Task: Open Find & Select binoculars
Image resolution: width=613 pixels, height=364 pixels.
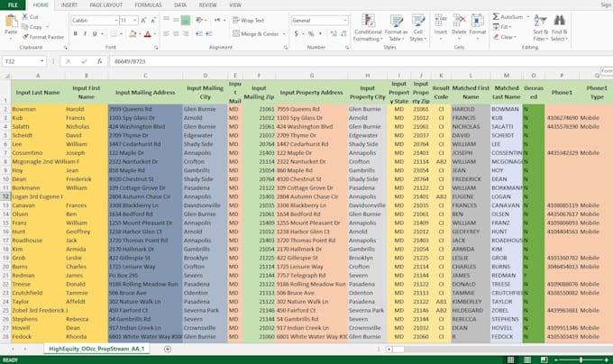Action: [560, 27]
